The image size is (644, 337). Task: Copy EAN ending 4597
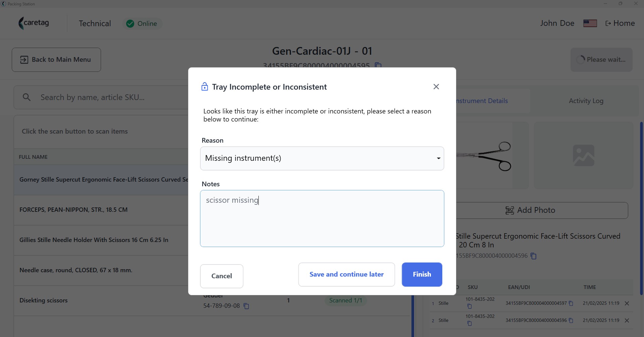coord(571,303)
